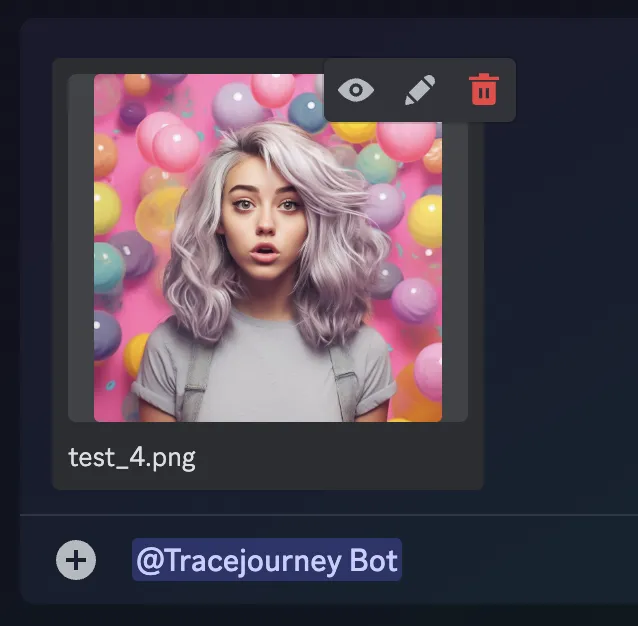Image resolution: width=638 pixels, height=626 pixels.
Task: Select the test_4.png file name
Action: [x=132, y=458]
